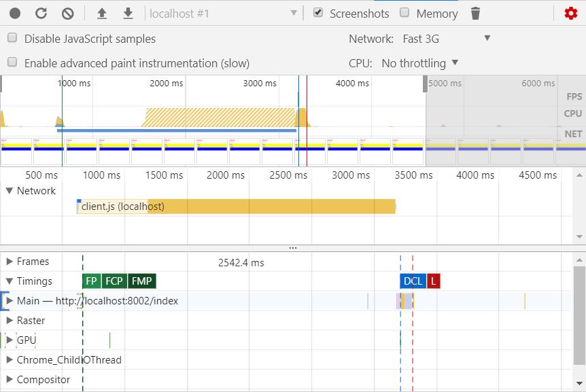Open the Network Fast 3G throttling dropdown

pyautogui.click(x=446, y=39)
